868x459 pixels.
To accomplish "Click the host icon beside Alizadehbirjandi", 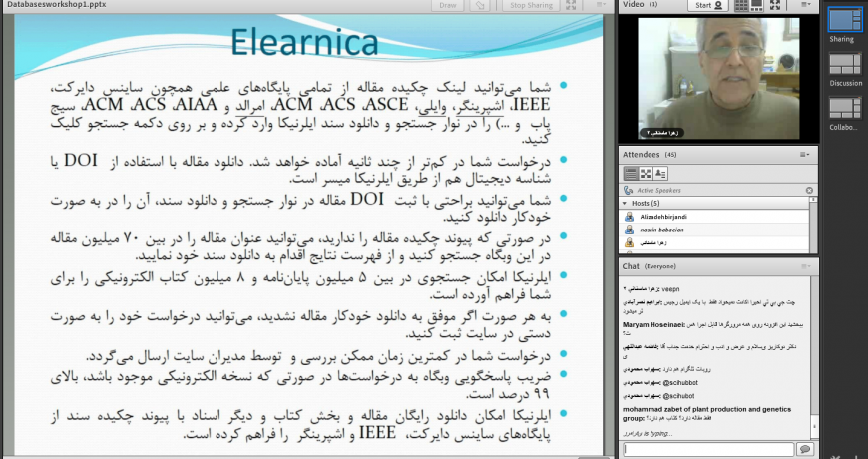I will click(x=629, y=217).
